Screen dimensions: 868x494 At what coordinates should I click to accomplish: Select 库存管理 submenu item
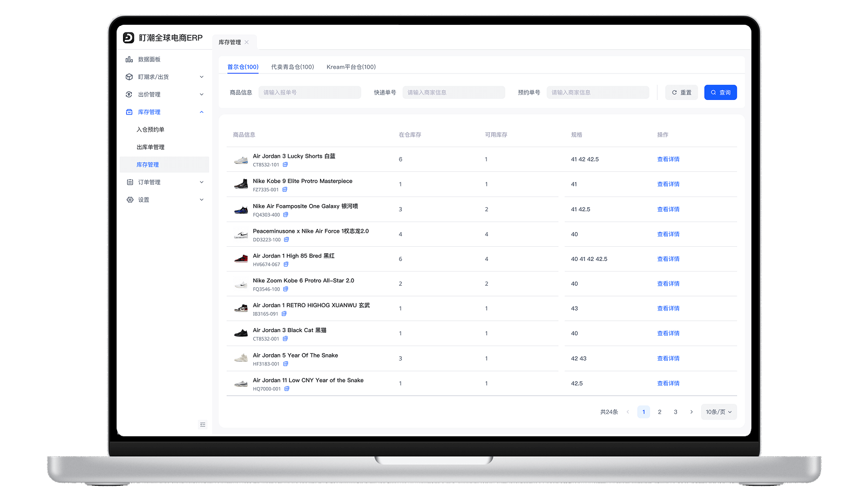point(164,165)
